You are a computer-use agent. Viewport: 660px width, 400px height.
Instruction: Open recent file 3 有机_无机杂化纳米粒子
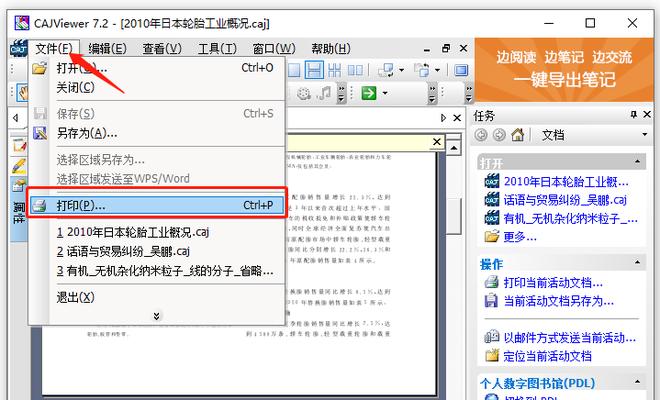click(x=158, y=271)
